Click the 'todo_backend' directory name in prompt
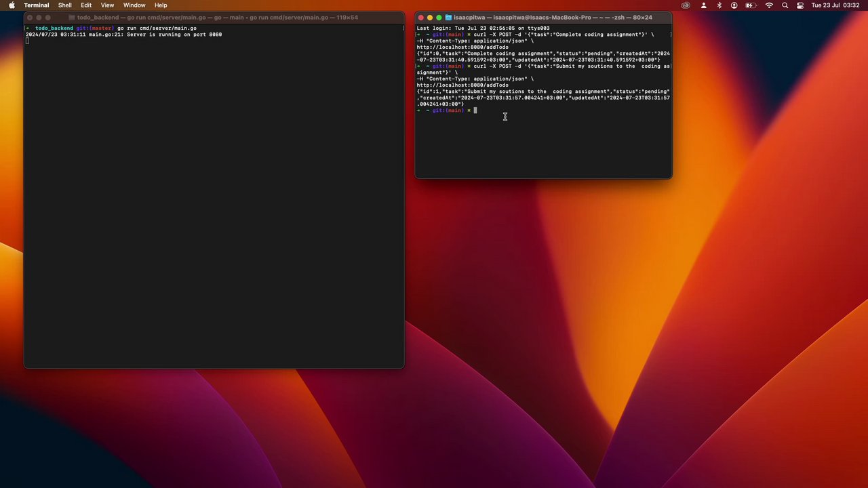 tap(54, 28)
